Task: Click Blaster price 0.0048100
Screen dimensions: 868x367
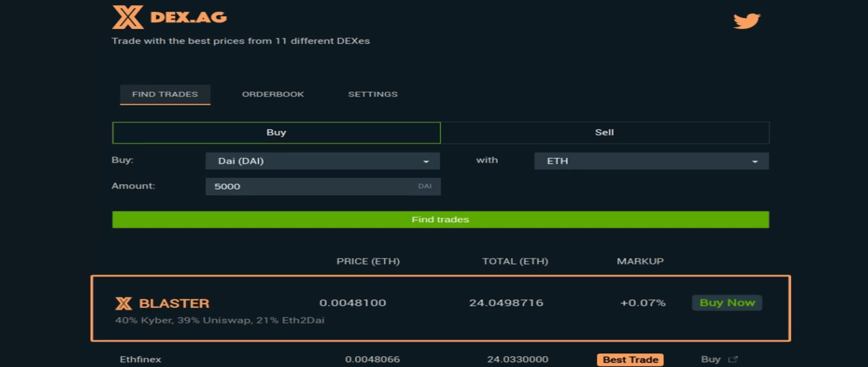Action: coord(353,303)
